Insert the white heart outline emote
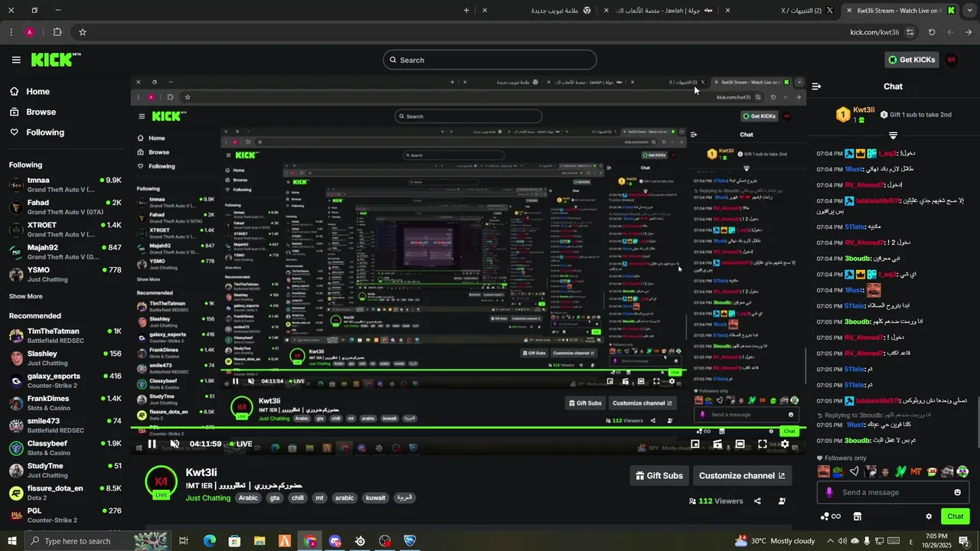Screen dimensions: 980x551 854,472
